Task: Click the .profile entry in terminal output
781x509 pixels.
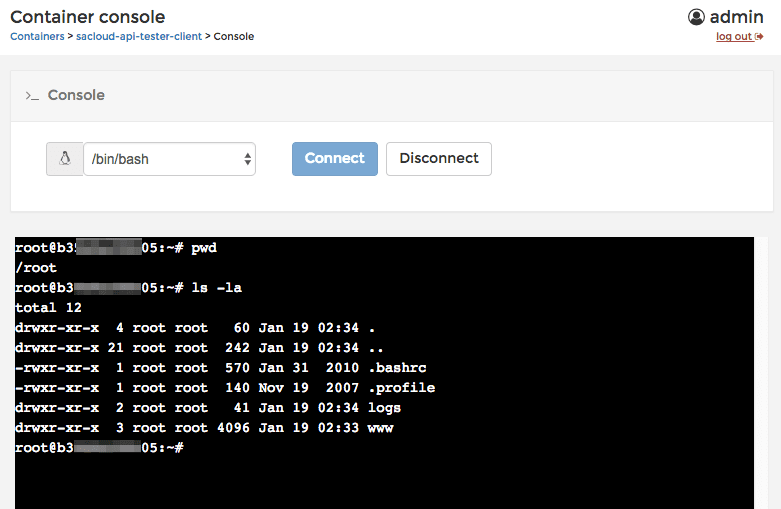Action: click(x=402, y=387)
